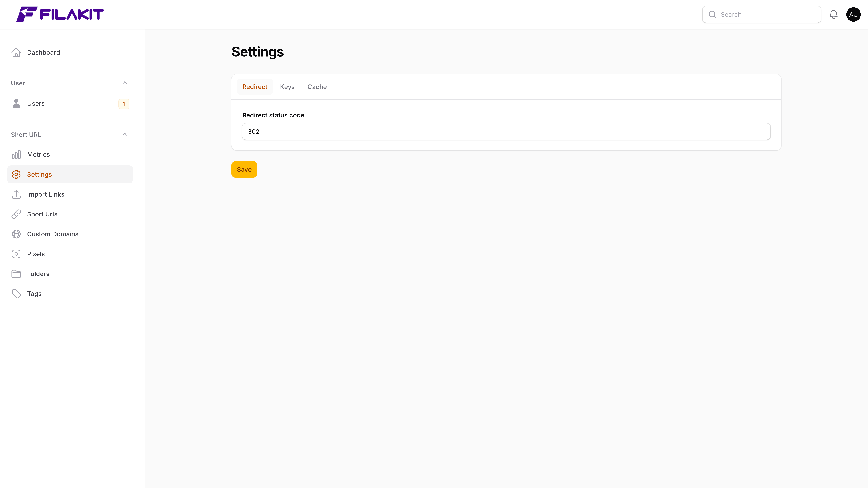Open the AU user avatar menu
Image resolution: width=868 pixels, height=488 pixels.
(x=853, y=14)
